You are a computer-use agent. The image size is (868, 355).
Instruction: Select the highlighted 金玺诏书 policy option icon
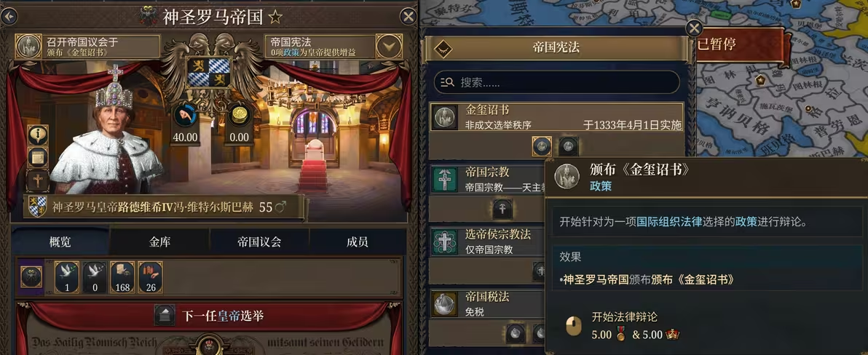click(x=542, y=146)
